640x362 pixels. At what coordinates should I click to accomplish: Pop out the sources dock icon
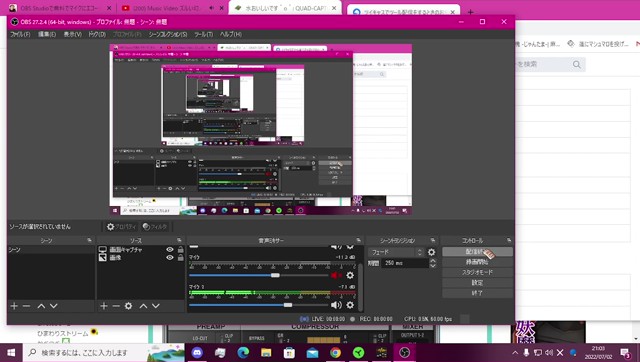point(179,240)
